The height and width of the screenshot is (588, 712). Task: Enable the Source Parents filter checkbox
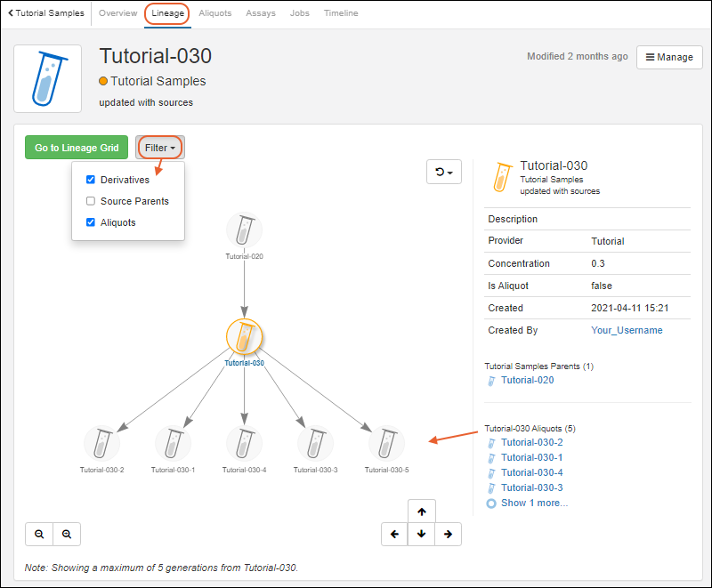point(91,201)
